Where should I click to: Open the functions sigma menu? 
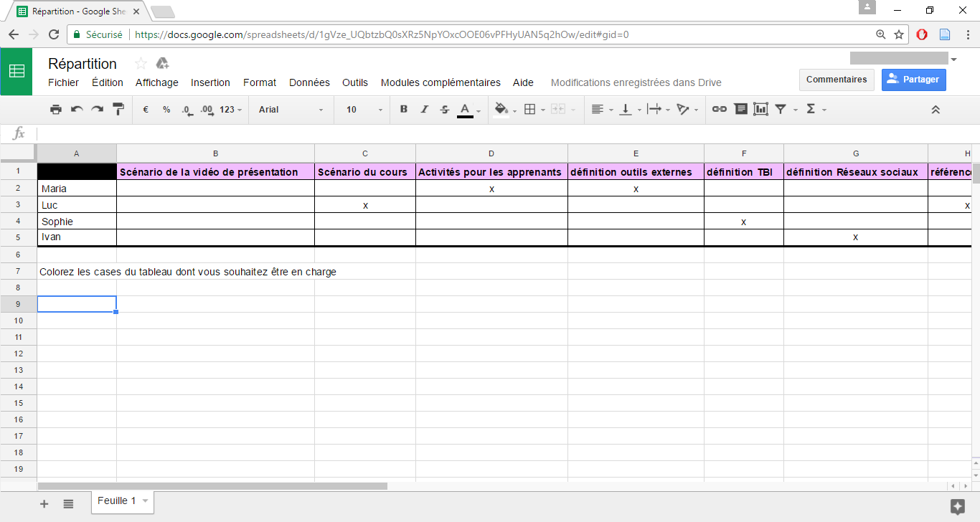pyautogui.click(x=811, y=110)
